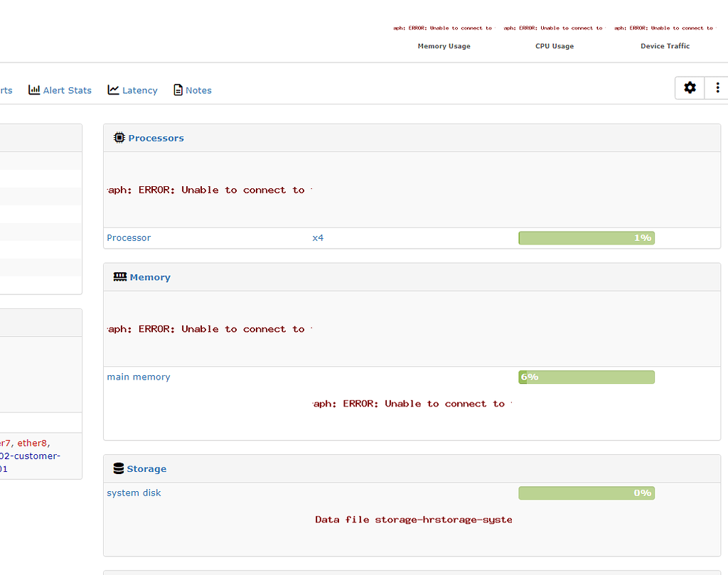This screenshot has height=575, width=728.
Task: Click the x4 processor count link
Action: 318,237
